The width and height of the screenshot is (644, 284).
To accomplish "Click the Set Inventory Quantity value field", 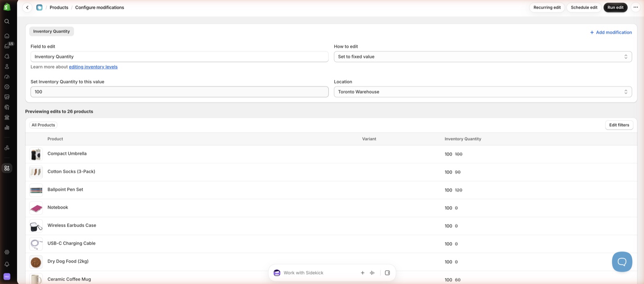I will [x=180, y=92].
